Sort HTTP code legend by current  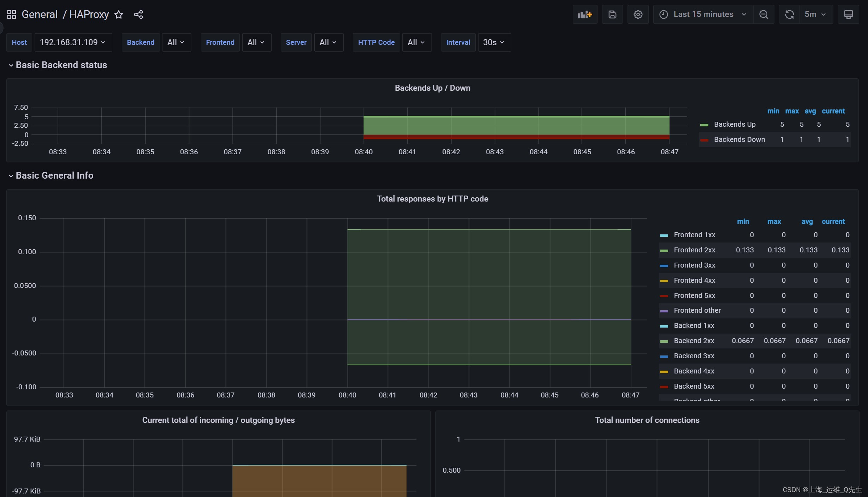pyautogui.click(x=833, y=221)
